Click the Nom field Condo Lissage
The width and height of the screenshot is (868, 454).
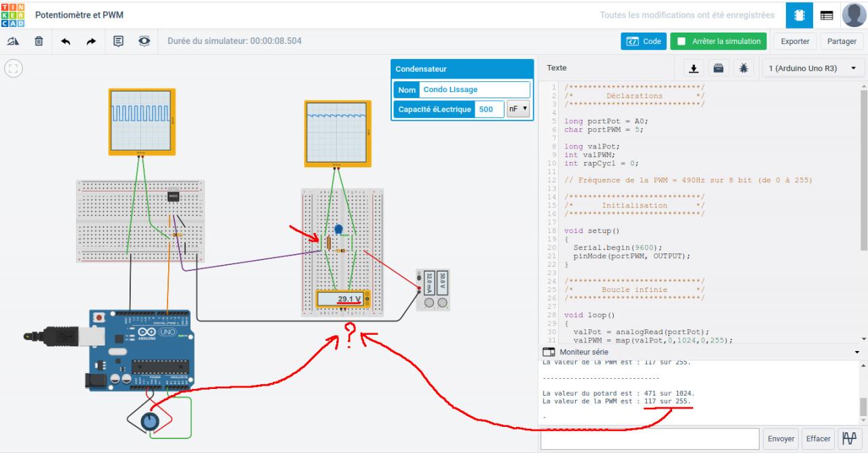click(474, 89)
